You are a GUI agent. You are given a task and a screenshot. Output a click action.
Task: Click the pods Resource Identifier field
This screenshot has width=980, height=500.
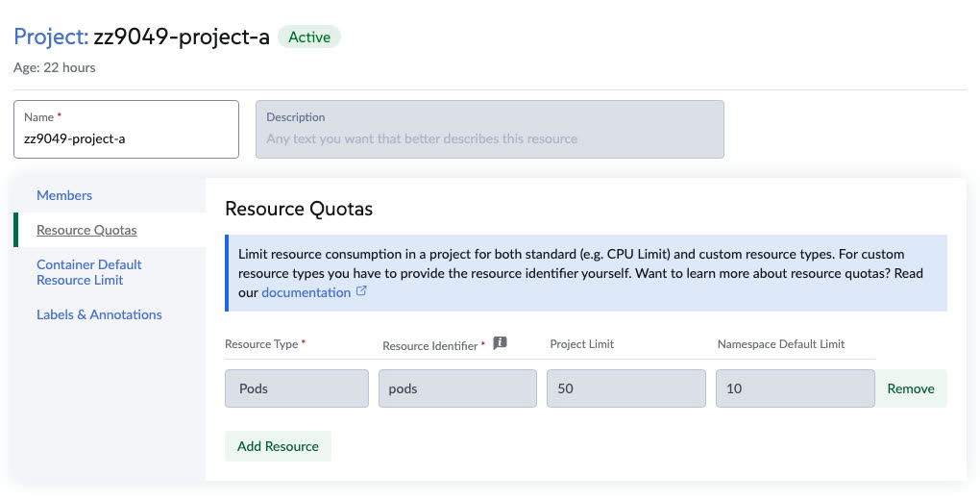click(457, 388)
